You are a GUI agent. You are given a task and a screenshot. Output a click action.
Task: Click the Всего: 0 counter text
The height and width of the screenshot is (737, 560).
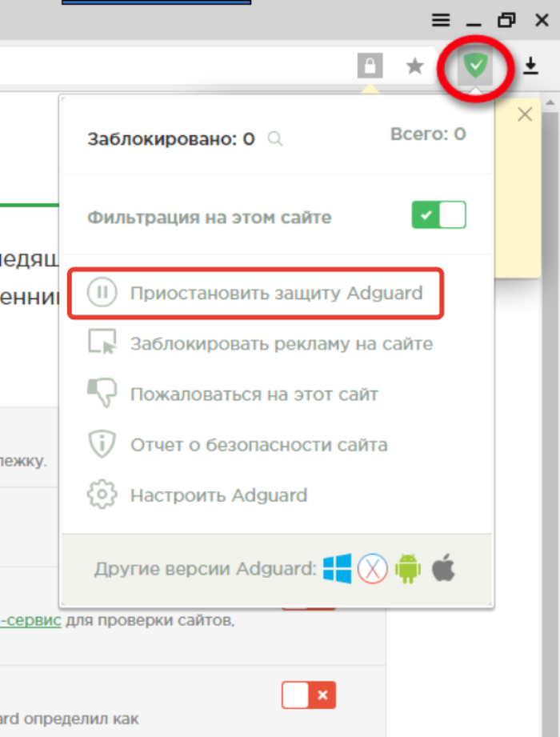428,134
